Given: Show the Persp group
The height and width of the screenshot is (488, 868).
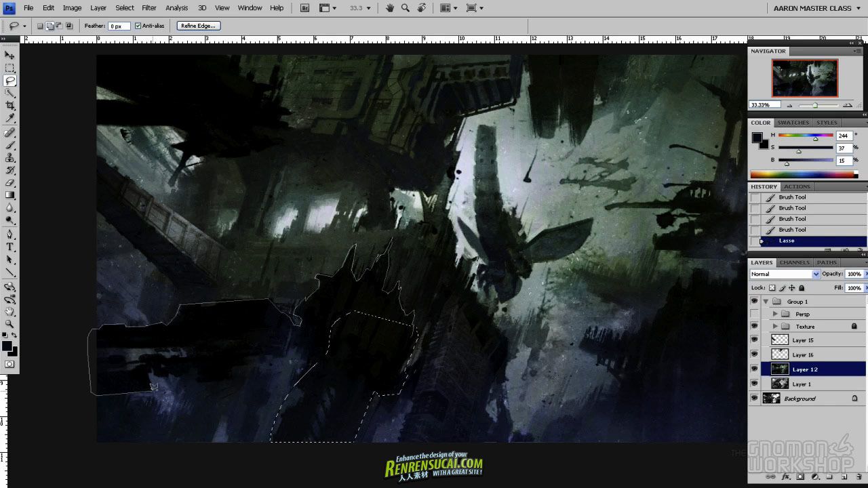Looking at the screenshot, I should coord(754,314).
